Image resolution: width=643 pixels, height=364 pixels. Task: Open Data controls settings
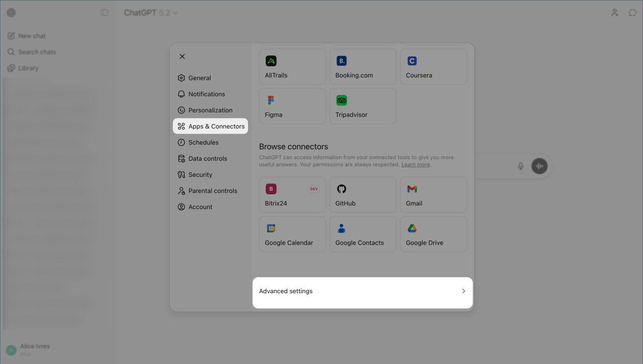[207, 159]
